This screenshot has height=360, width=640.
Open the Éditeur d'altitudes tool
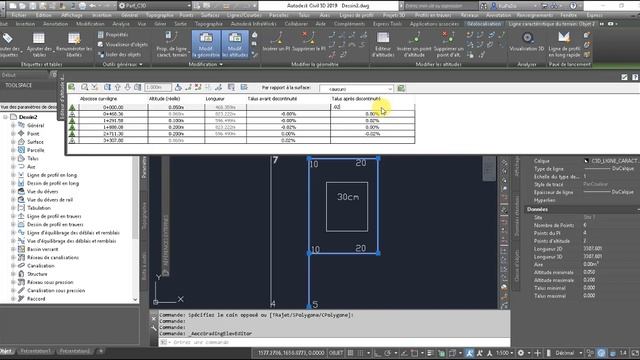click(382, 44)
